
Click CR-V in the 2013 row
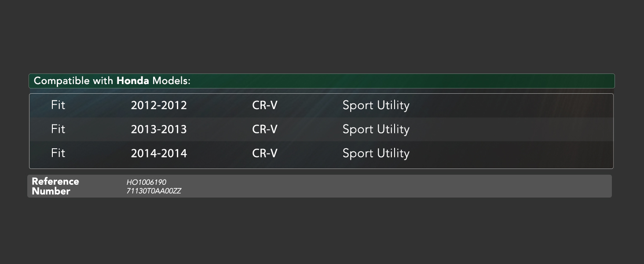(265, 129)
